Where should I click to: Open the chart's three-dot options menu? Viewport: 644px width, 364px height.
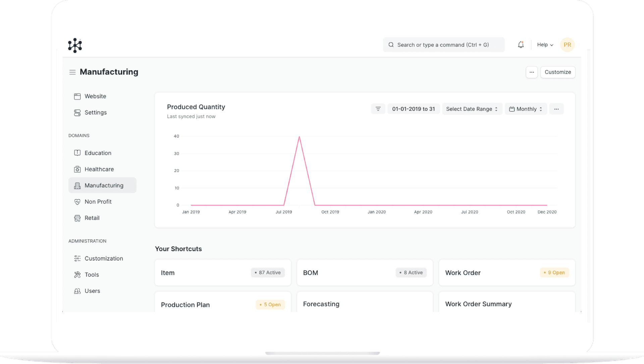(x=556, y=109)
